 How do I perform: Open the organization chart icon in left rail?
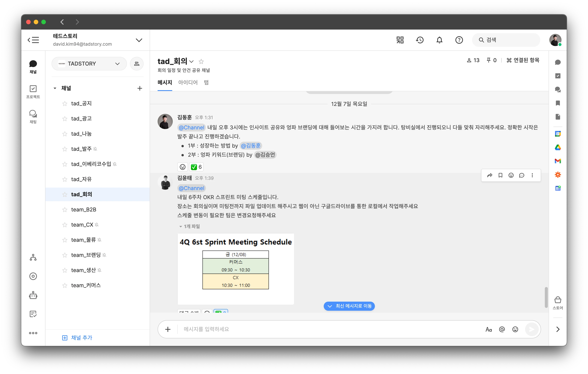[33, 257]
